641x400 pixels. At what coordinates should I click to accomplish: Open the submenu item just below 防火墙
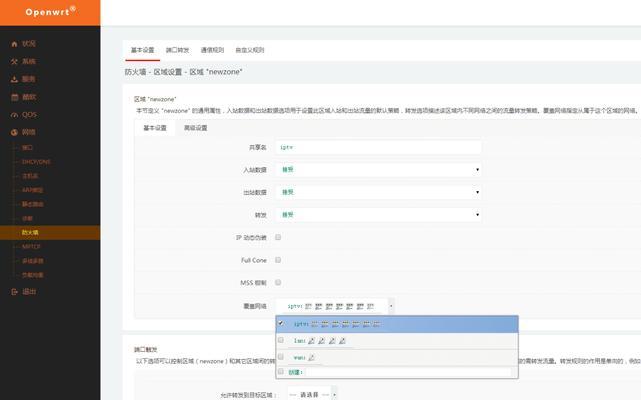click(x=31, y=247)
